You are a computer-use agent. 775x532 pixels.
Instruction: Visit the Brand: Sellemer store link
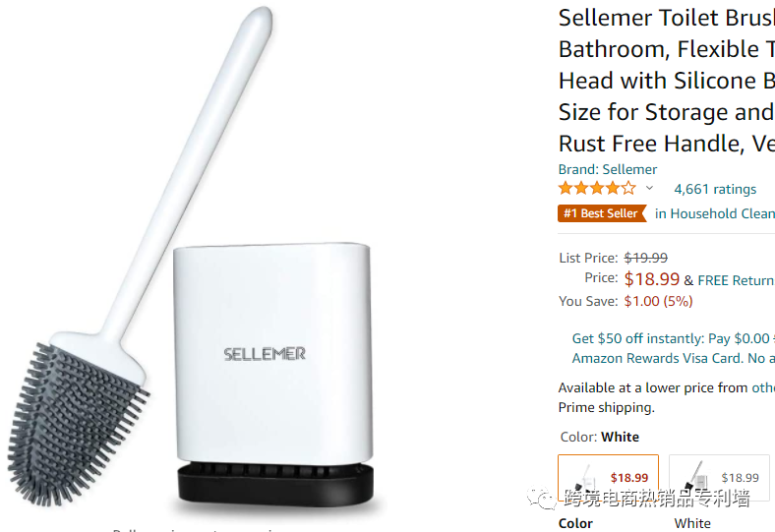coord(608,169)
